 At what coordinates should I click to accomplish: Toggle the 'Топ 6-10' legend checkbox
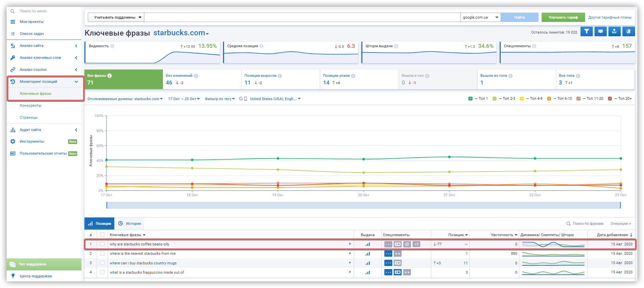pos(549,99)
